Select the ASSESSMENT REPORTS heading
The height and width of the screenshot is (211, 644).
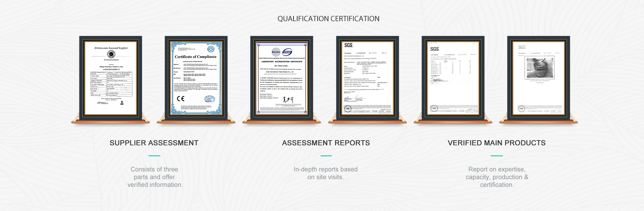(326, 143)
